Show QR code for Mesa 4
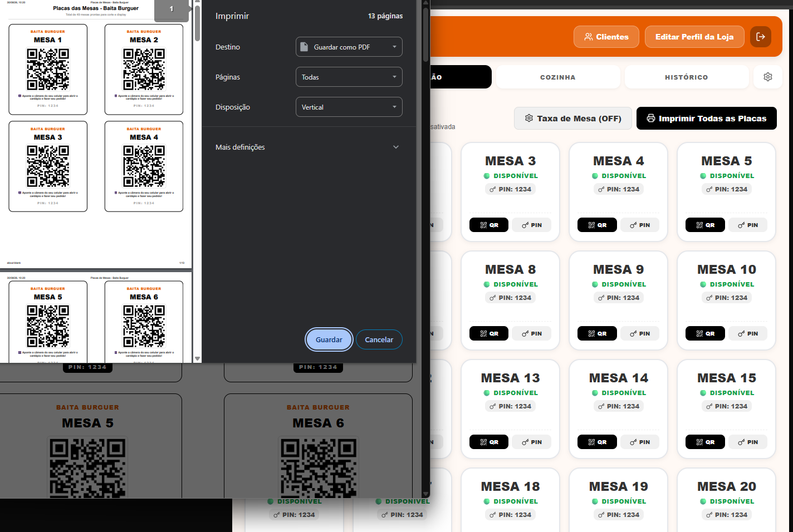 [x=597, y=225]
